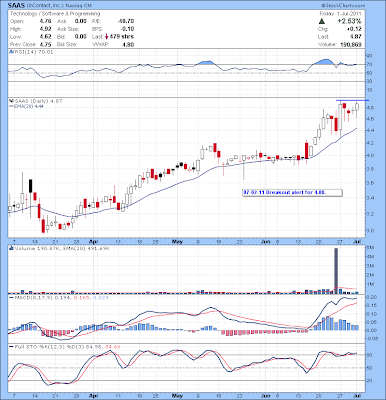Click the RSI(14) legend icon
This screenshot has width=386, height=400.
(x=11, y=52)
